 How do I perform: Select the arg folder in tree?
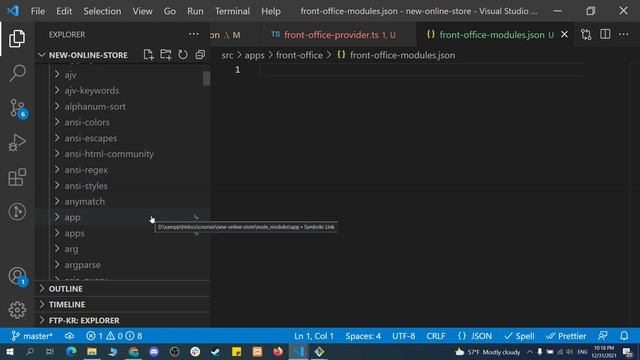coord(122,249)
